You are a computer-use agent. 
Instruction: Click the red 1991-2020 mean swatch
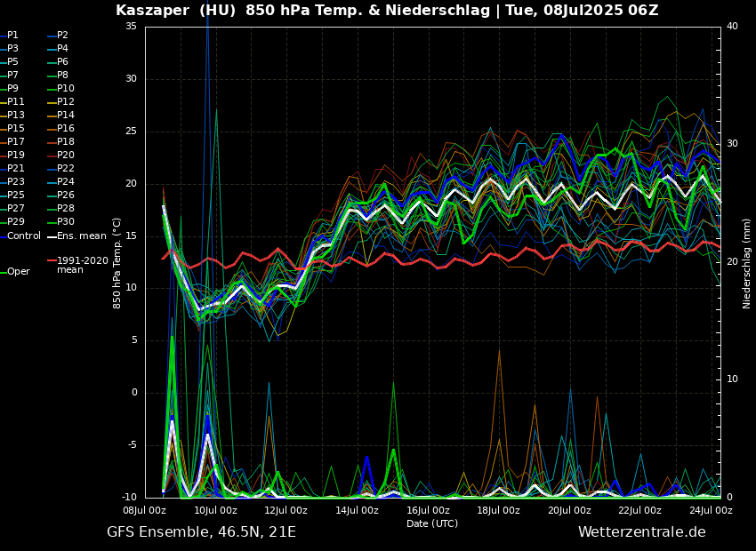click(52, 261)
